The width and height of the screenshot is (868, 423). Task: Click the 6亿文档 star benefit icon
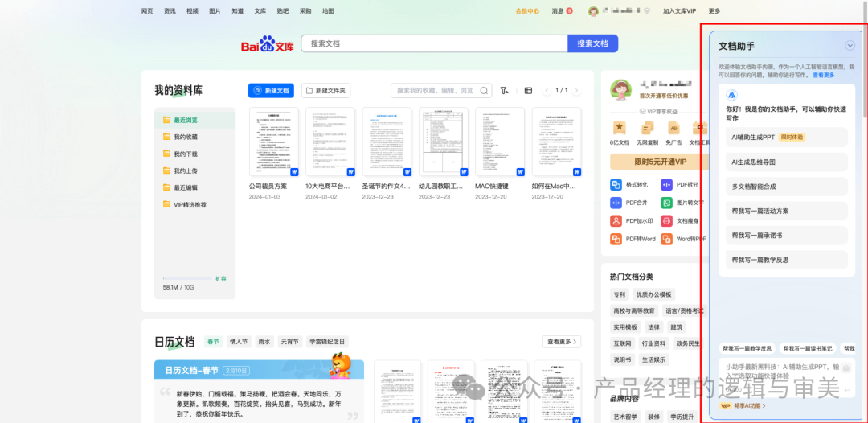coord(620,127)
